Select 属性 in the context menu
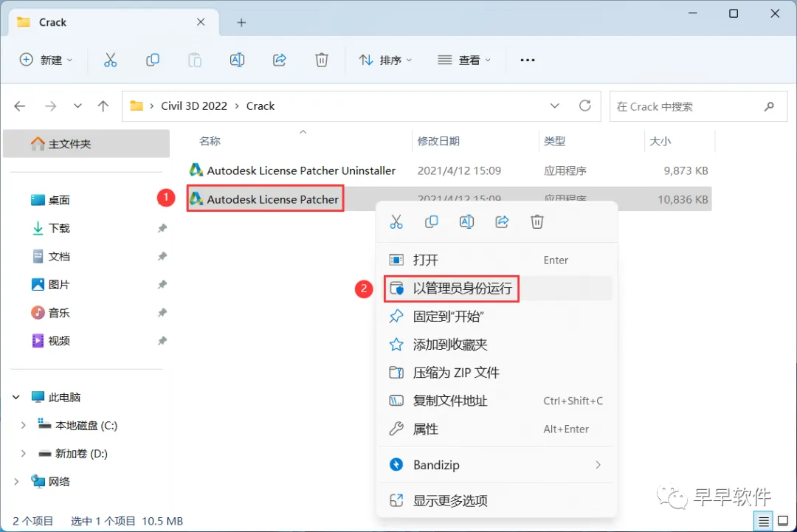Viewport: 797px width, 532px height. click(x=497, y=429)
